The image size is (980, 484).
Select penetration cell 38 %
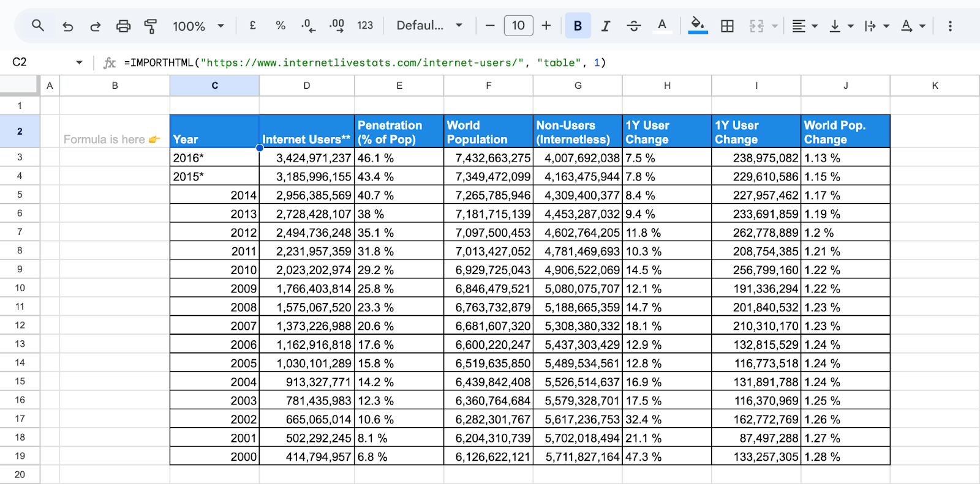[x=399, y=214]
